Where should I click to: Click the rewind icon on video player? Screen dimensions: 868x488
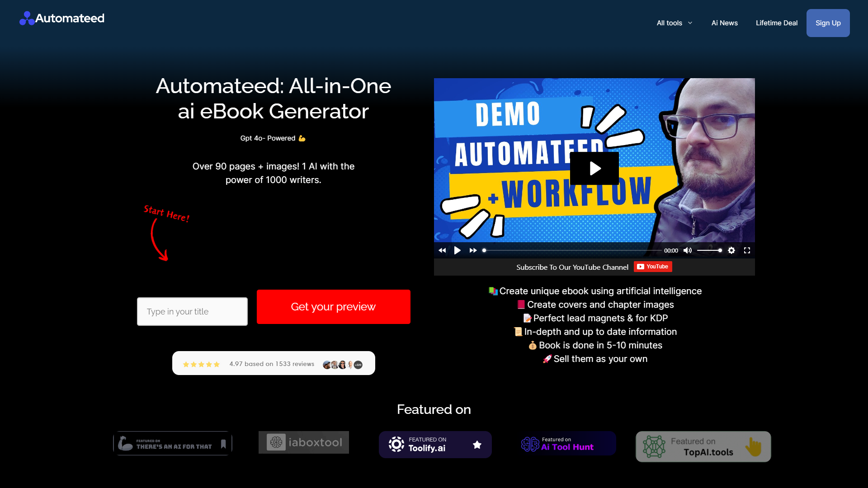point(442,250)
